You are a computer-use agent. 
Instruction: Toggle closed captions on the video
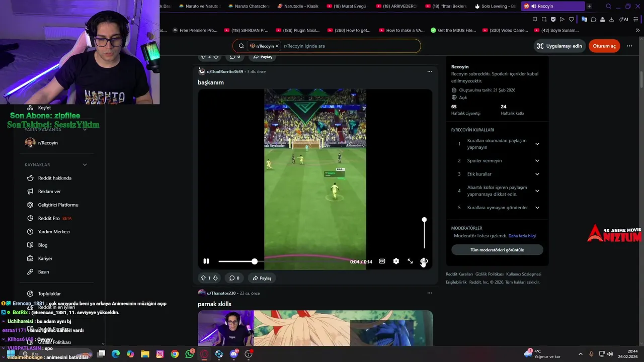click(x=382, y=261)
